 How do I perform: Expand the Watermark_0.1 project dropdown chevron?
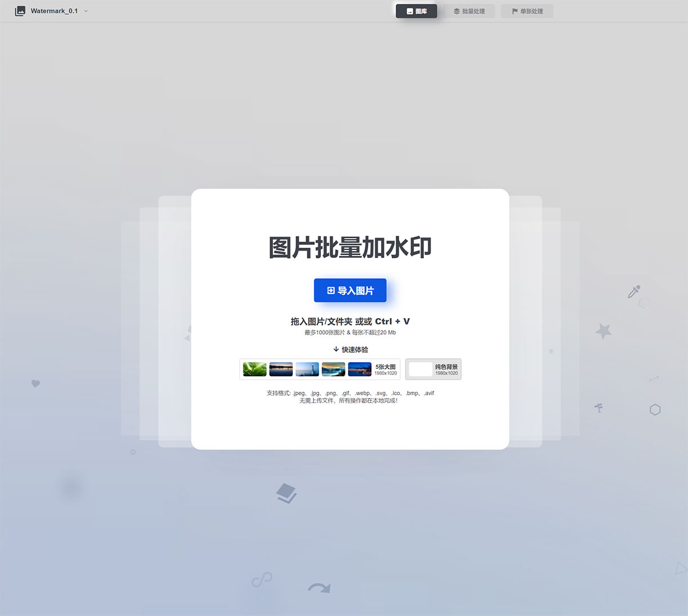86,11
